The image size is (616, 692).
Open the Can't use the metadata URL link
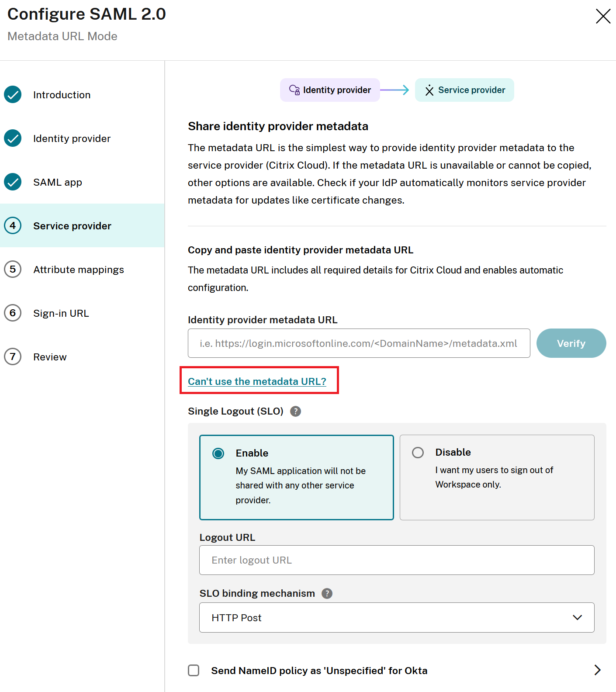[256, 381]
